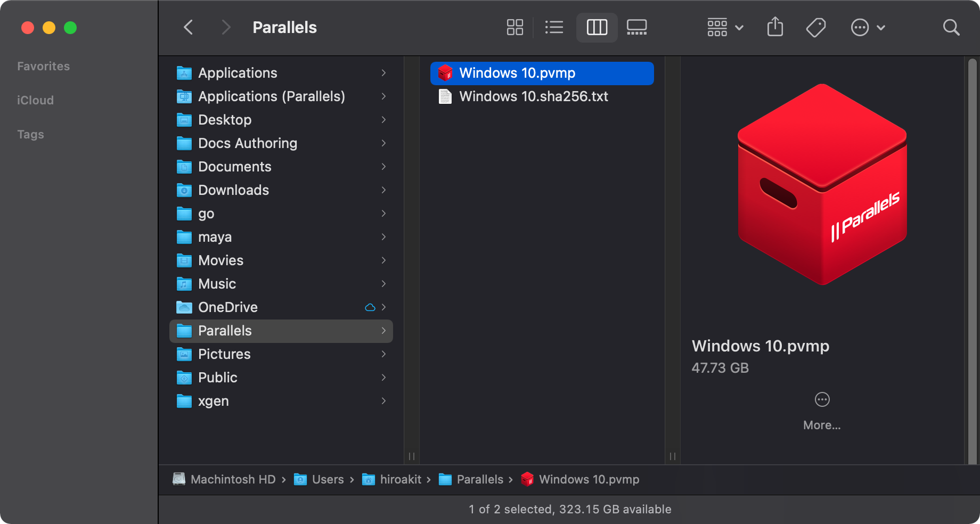
Task: Select column view mode
Action: coord(597,27)
